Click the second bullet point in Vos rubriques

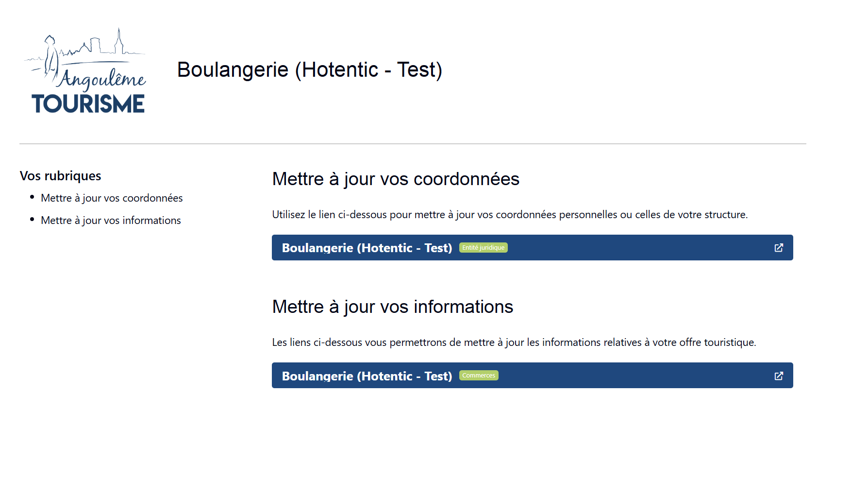tap(32, 219)
